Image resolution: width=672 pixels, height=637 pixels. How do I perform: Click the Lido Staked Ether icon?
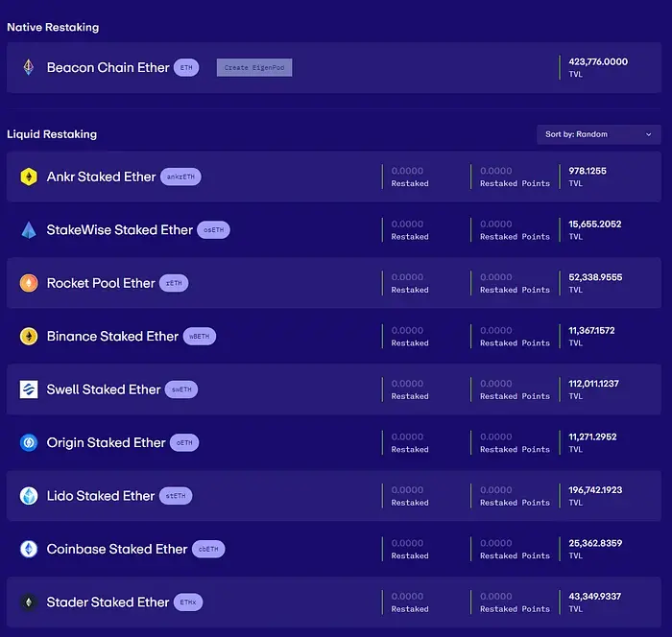(29, 496)
